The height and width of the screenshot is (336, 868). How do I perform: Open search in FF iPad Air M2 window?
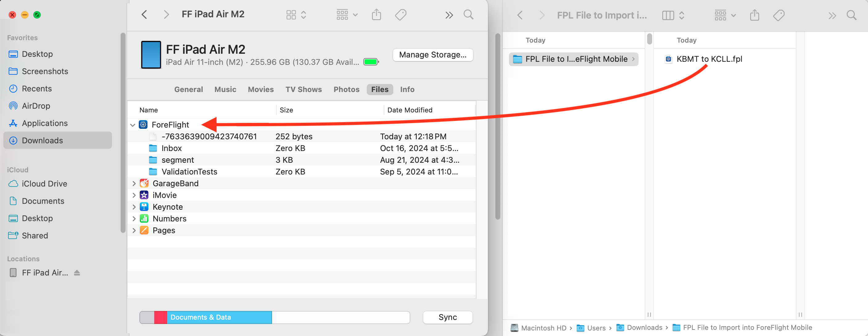tap(468, 15)
